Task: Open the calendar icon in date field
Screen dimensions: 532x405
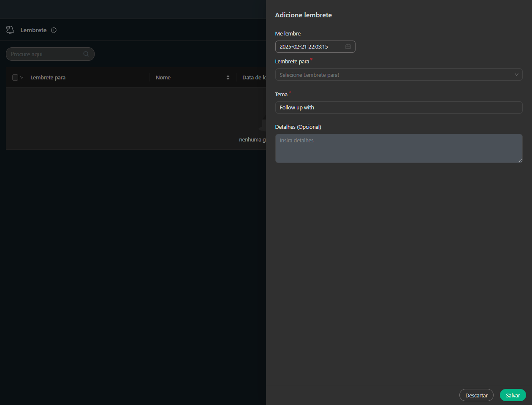Action: point(348,47)
